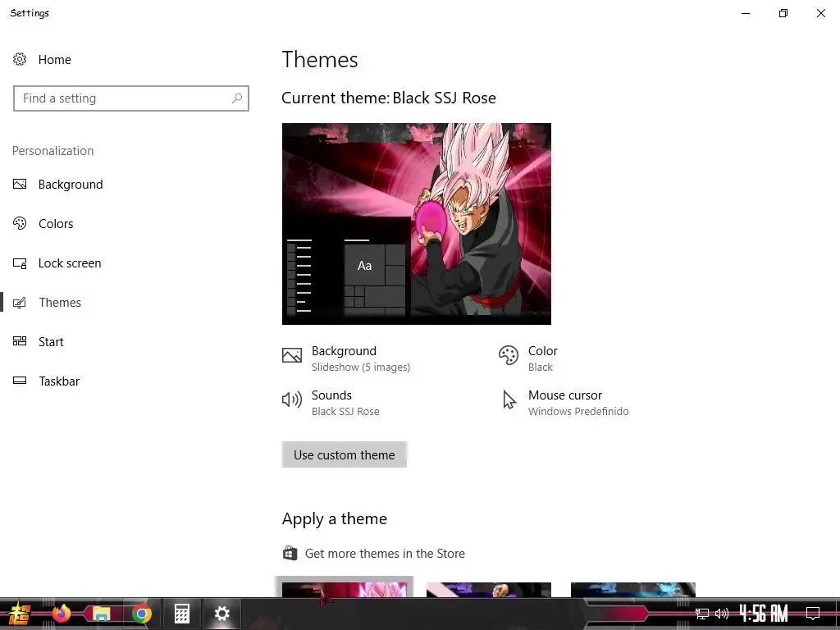Click the Lock screen icon in sidebar

(x=20, y=263)
